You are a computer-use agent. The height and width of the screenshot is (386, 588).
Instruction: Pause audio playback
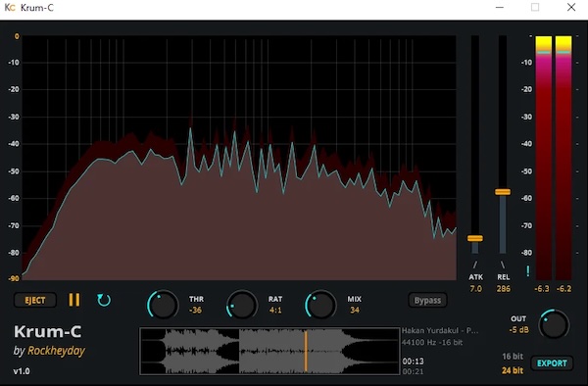click(x=74, y=300)
